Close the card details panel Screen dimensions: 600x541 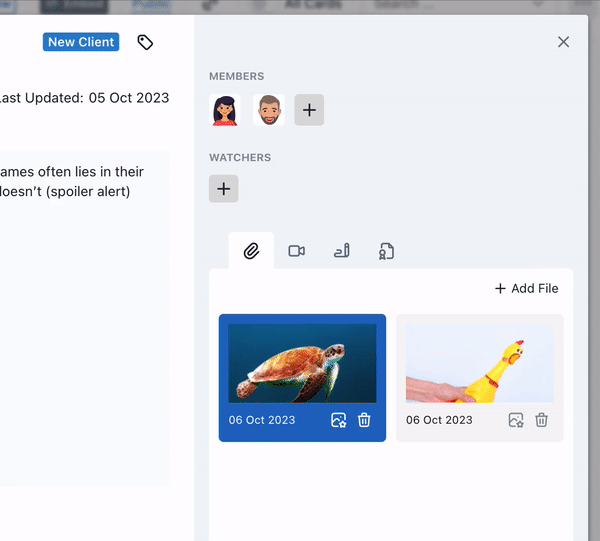click(563, 42)
